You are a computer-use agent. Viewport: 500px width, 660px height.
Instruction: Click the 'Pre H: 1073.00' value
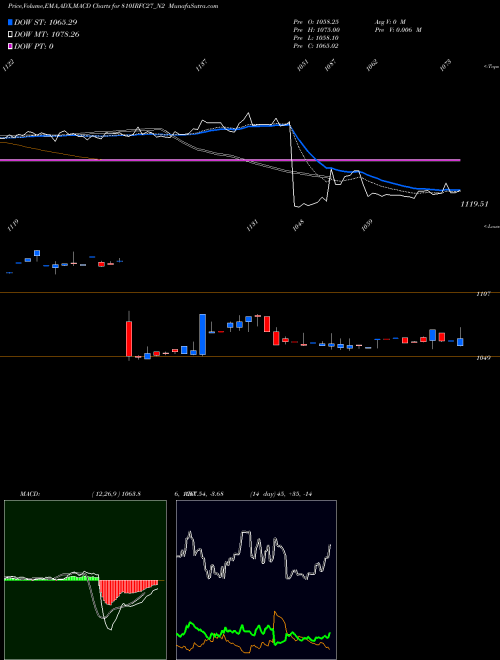tap(316, 30)
